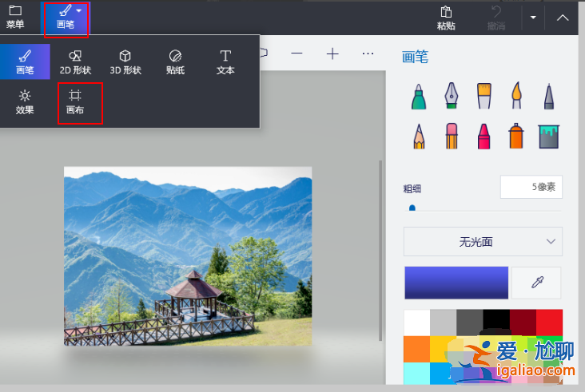585x392 pixels.
Task: Click the 画笔 brushes button in top bar
Action: pos(66,18)
